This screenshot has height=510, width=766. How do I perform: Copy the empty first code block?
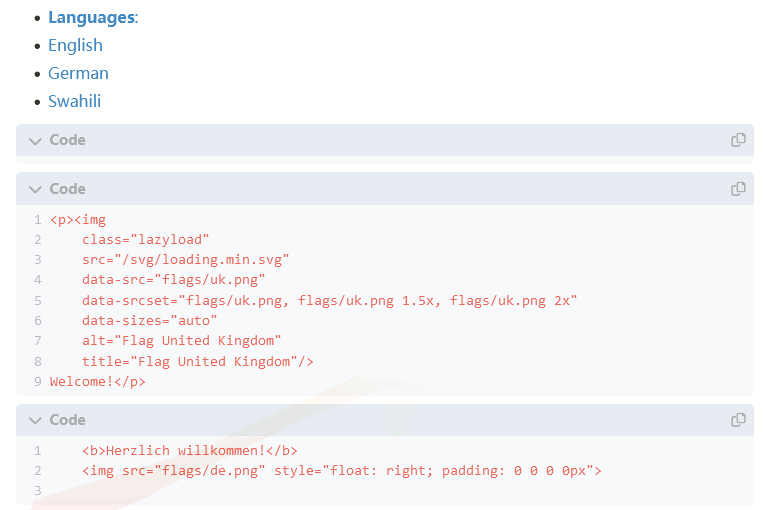coord(738,140)
